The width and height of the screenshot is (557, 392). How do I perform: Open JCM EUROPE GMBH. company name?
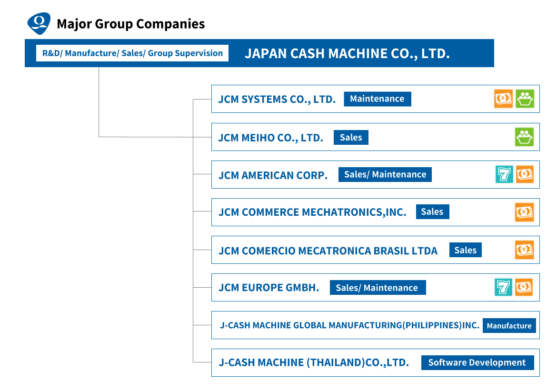pyautogui.click(x=269, y=288)
